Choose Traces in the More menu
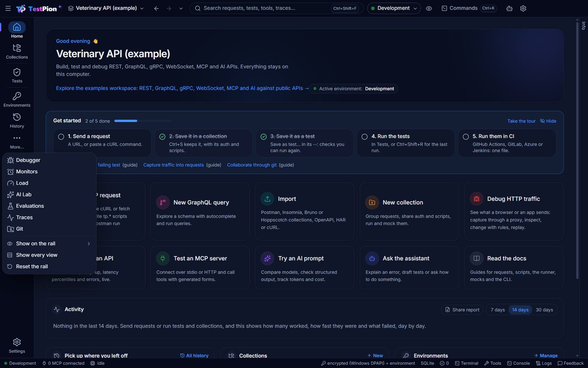The height and width of the screenshot is (368, 588). [49, 218]
